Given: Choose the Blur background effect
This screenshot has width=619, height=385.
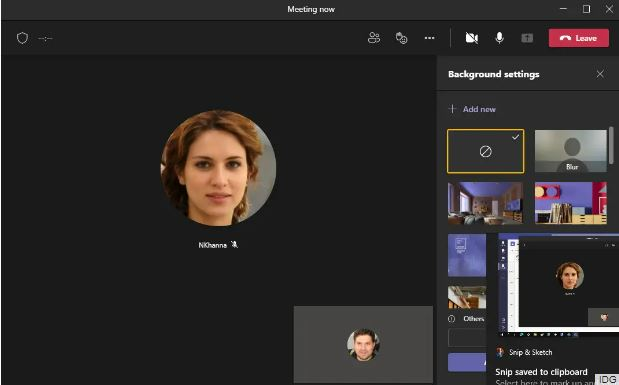Looking at the screenshot, I should pyautogui.click(x=571, y=151).
